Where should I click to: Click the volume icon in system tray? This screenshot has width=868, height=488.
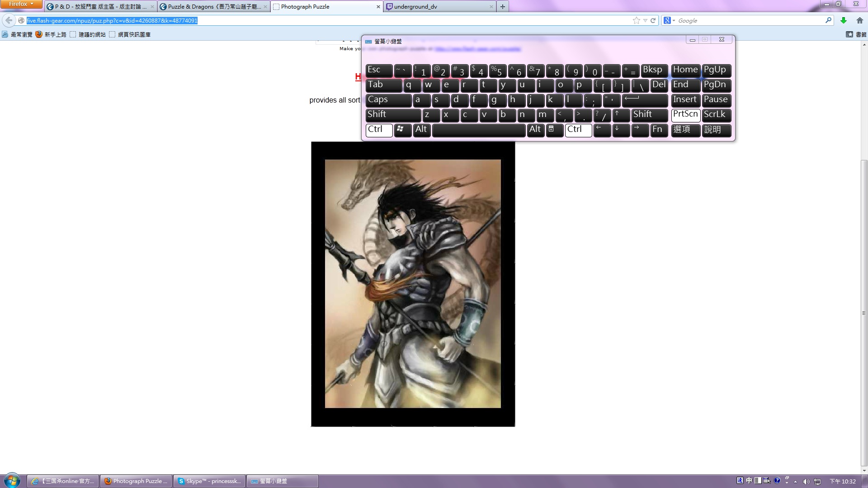tap(806, 481)
